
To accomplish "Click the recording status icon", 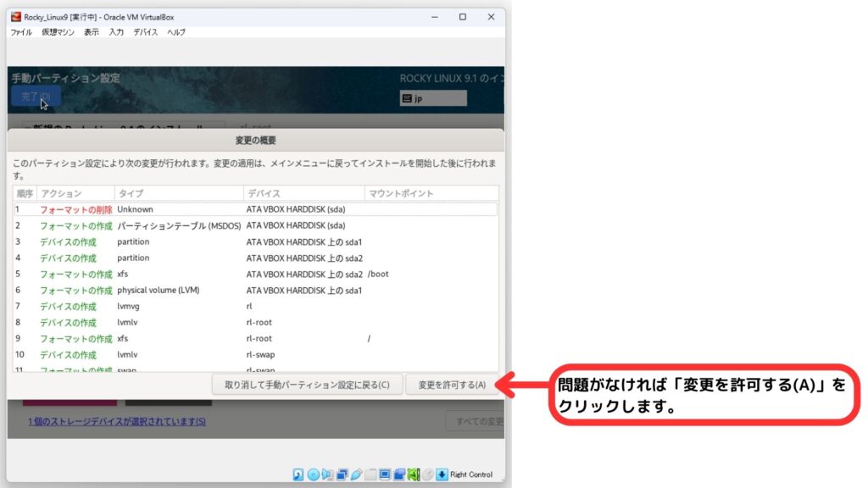I will (x=399, y=474).
